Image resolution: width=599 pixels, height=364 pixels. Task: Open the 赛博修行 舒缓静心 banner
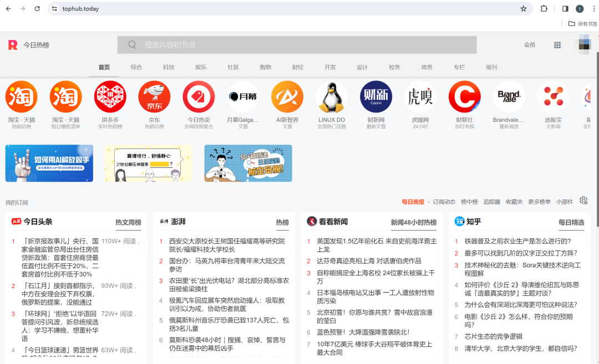point(149,163)
